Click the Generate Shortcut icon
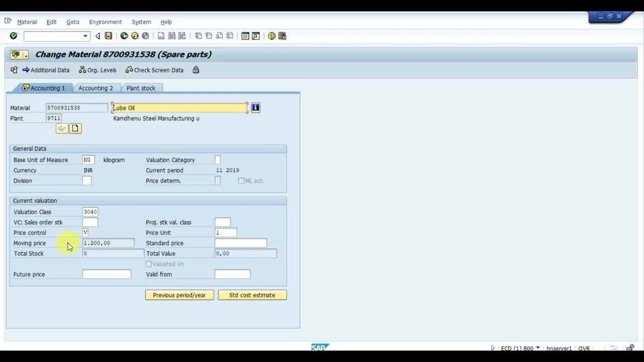The image size is (644, 362). pyautogui.click(x=256, y=36)
